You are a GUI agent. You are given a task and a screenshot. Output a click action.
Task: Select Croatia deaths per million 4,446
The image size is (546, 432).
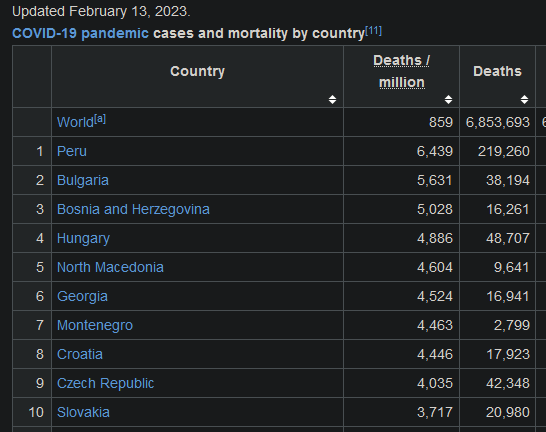tap(435, 354)
